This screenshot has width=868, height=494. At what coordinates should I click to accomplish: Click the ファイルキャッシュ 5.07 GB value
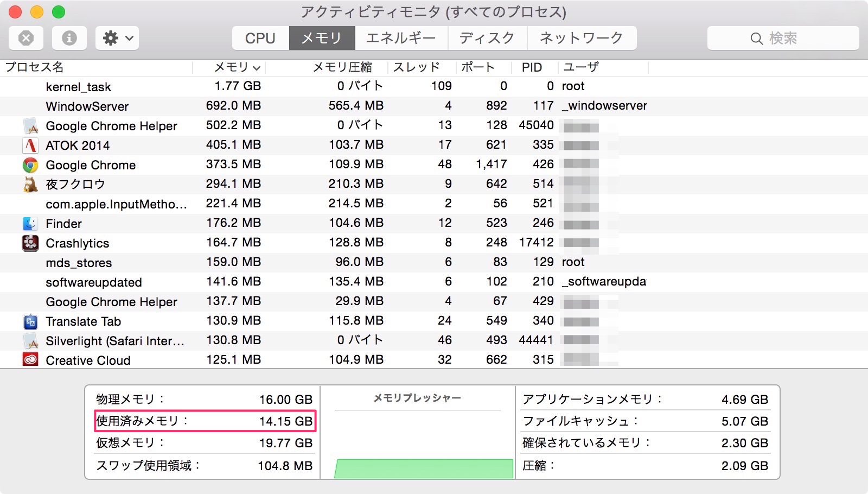click(744, 421)
